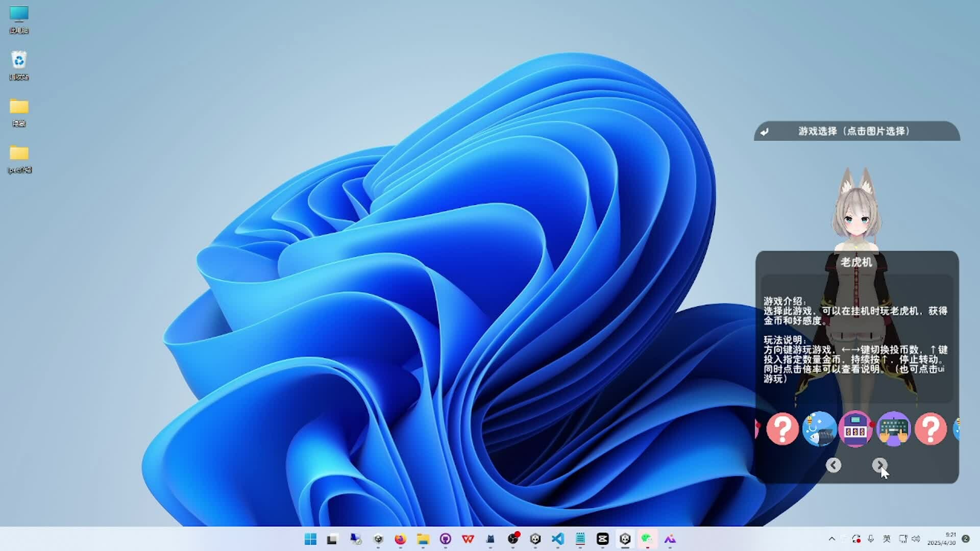
Task: Open the clock and date panel
Action: 942,539
